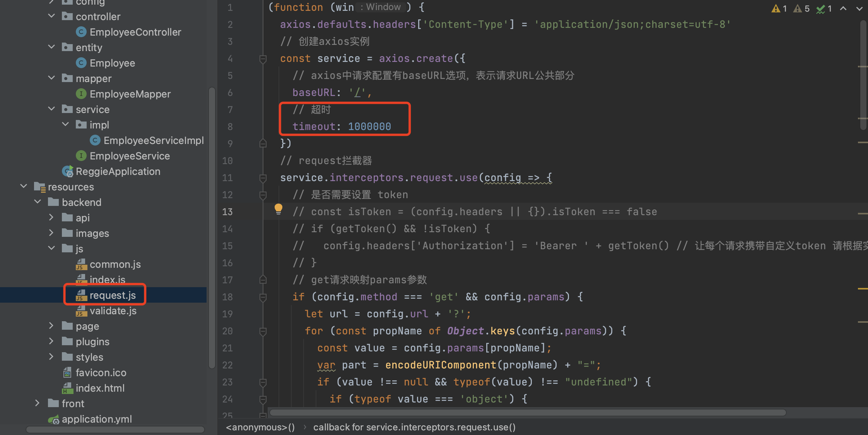This screenshot has height=435, width=868.
Task: Click the warning triangle inspection icon
Action: point(776,9)
